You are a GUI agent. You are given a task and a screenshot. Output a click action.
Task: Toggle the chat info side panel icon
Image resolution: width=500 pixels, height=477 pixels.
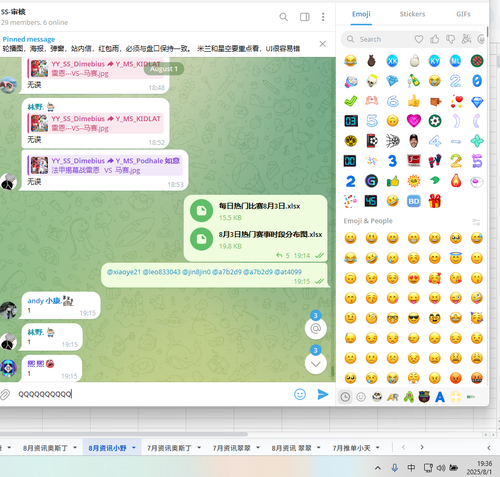pos(305,17)
